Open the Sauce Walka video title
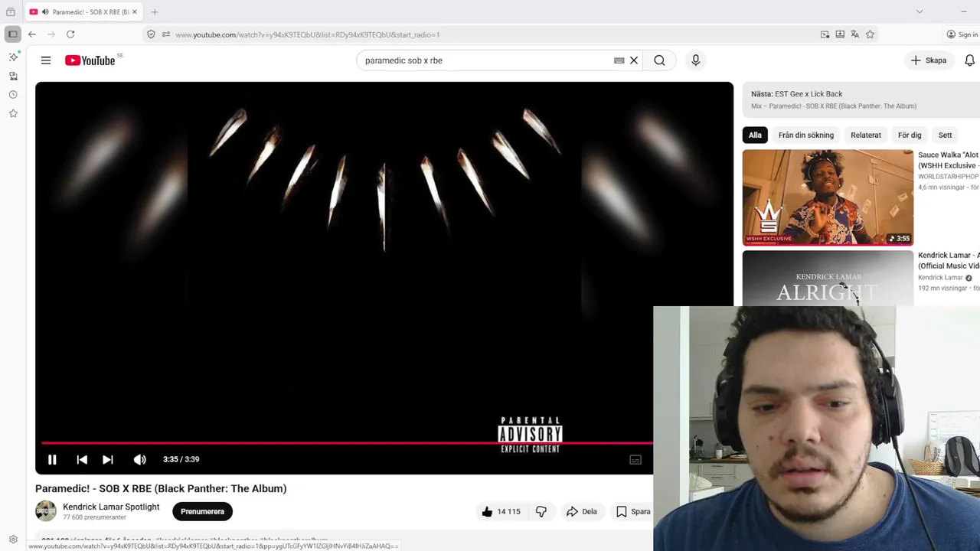Viewport: 980px width, 551px height. (x=949, y=160)
